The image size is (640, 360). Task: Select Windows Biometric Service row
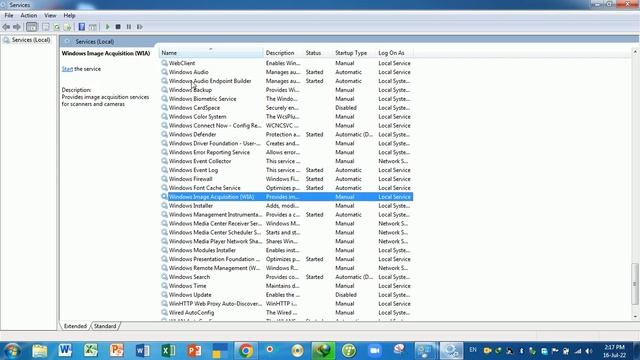pyautogui.click(x=286, y=99)
